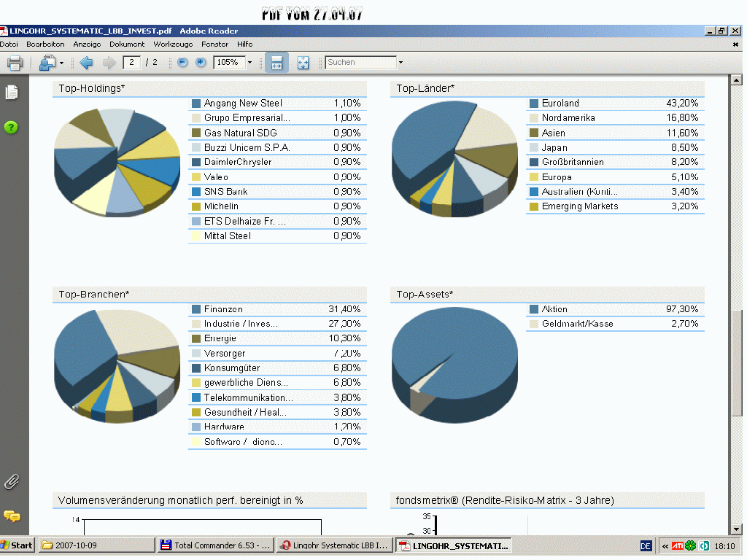Open the green Help icon in sidebar
The height and width of the screenshot is (560, 747).
click(11, 127)
